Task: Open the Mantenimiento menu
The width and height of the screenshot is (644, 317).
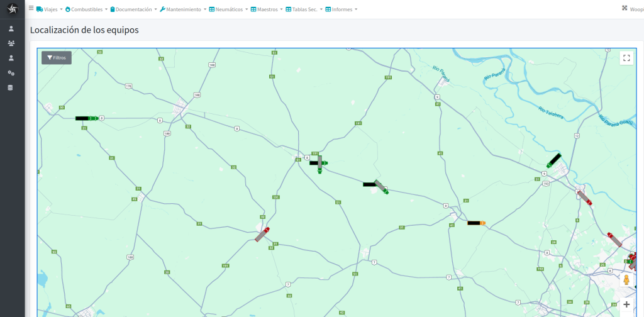Action: (182, 9)
